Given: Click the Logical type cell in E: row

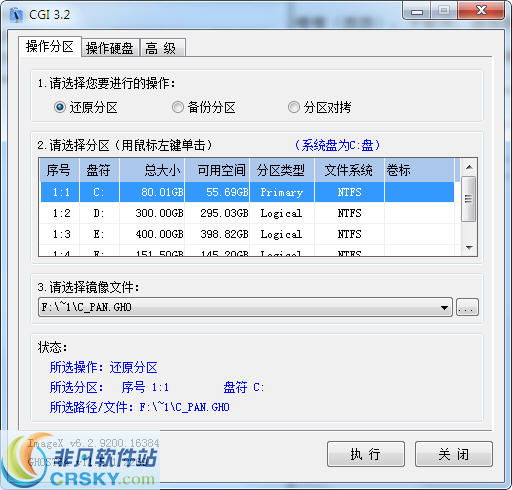Looking at the screenshot, I should point(282,234).
